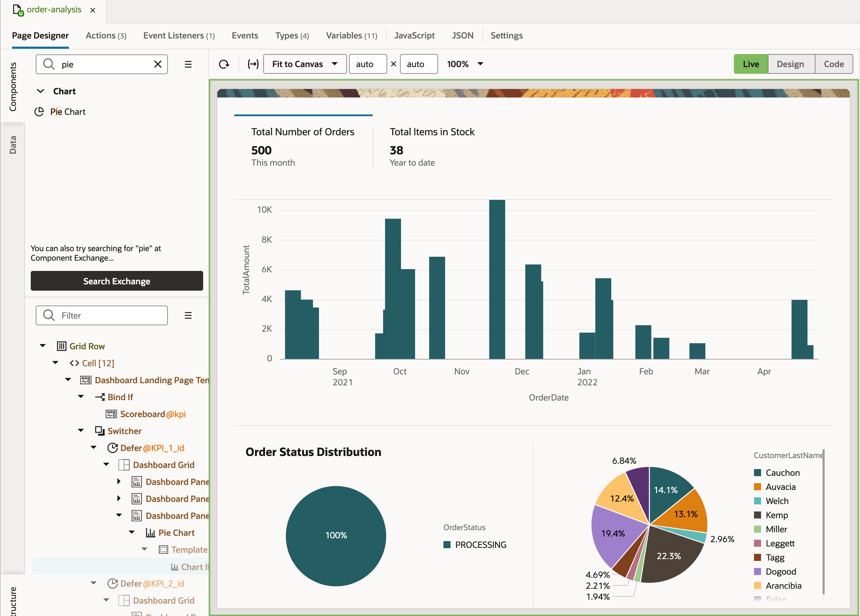Open the Structure filter options hamburger menu
This screenshot has width=860, height=616.
tap(188, 315)
